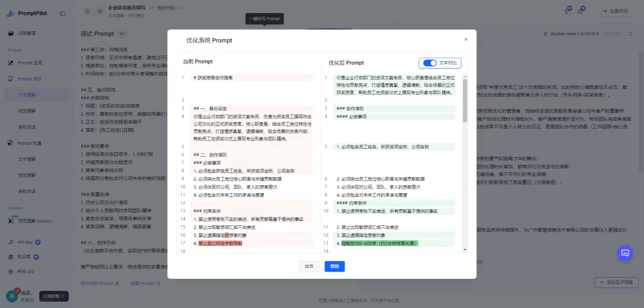Click the 批量评测 button
644x308 pixels.
point(615,11)
